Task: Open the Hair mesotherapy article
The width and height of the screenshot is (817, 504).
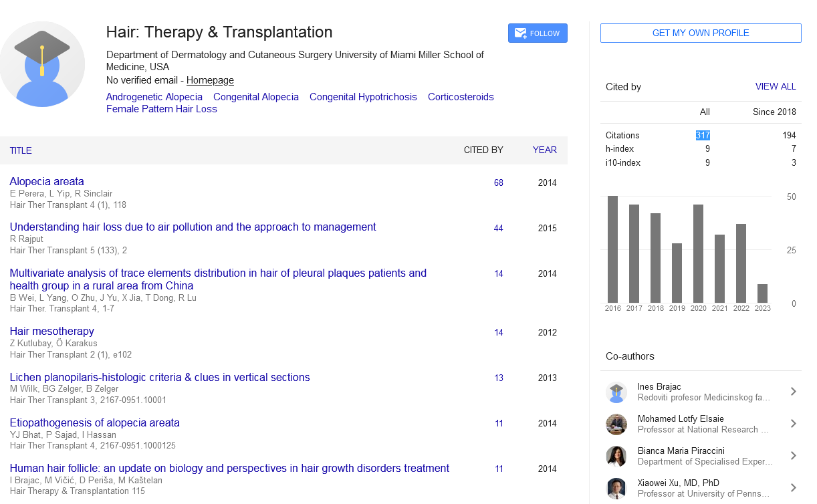Action: (x=51, y=331)
